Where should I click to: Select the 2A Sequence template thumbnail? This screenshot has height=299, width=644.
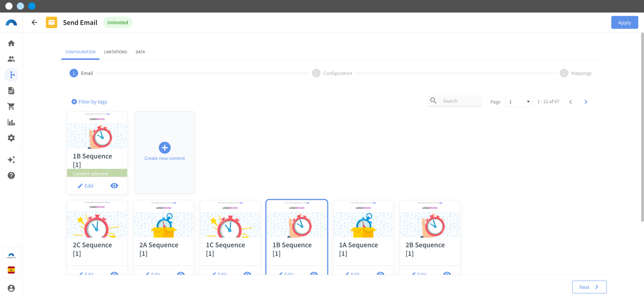pyautogui.click(x=164, y=219)
